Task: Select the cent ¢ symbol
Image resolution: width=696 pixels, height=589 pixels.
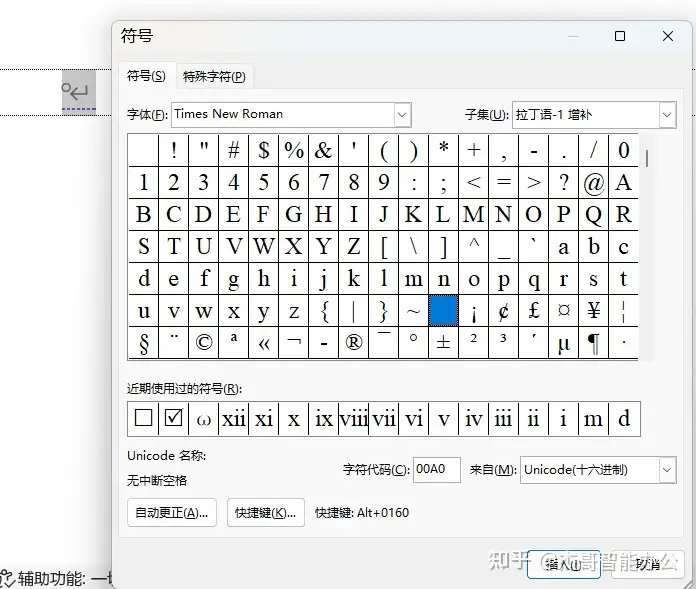Action: [x=503, y=310]
